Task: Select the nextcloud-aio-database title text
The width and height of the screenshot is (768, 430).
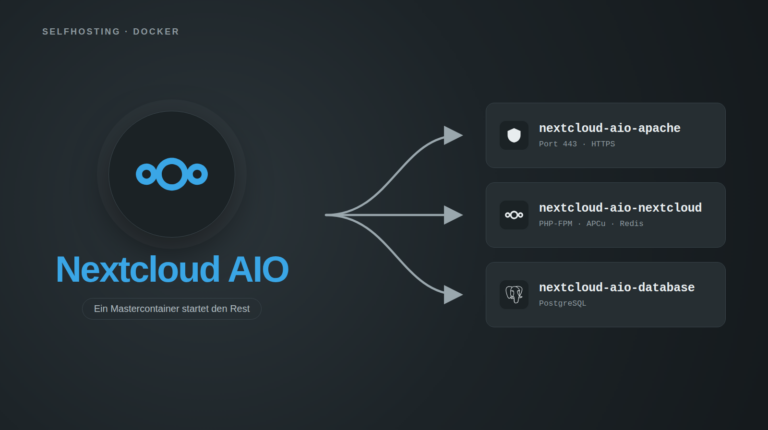Action: click(x=617, y=287)
